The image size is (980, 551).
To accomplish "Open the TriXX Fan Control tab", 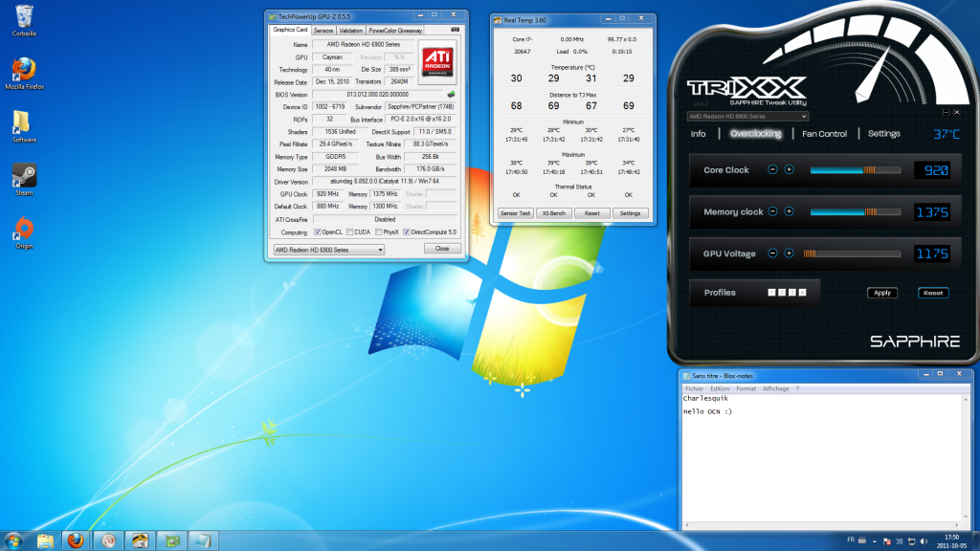I will pos(824,134).
